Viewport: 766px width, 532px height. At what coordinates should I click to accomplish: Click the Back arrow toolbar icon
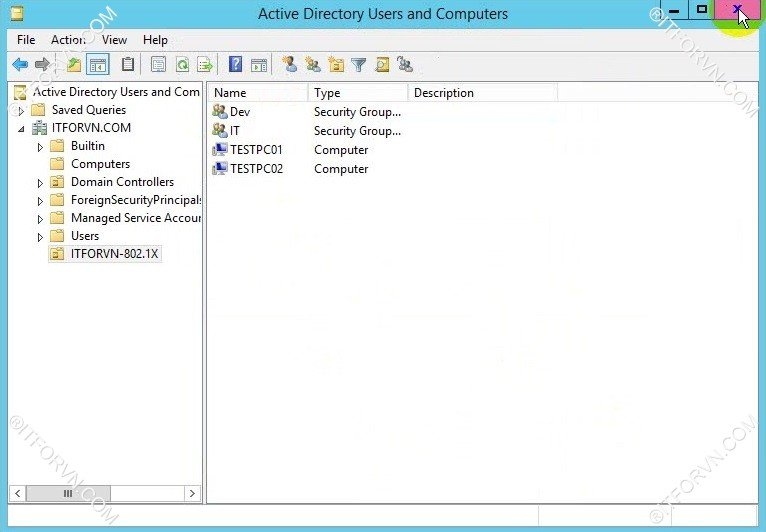click(20, 65)
